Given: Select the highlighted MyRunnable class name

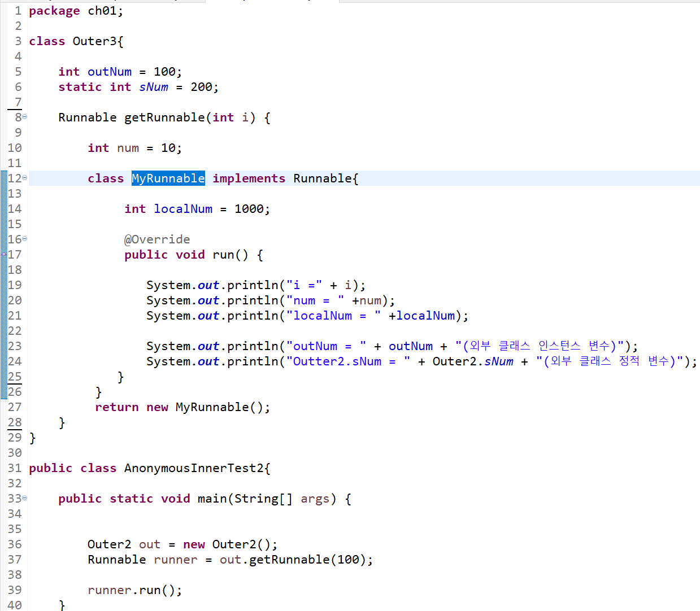Looking at the screenshot, I should pos(168,178).
